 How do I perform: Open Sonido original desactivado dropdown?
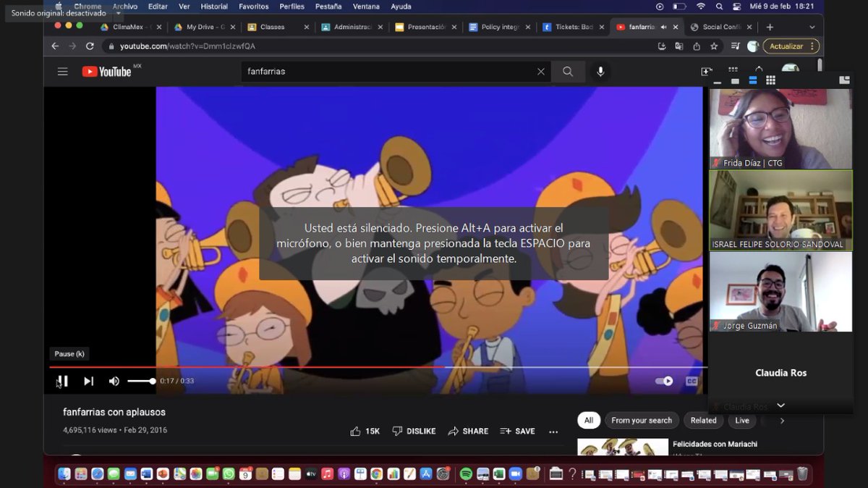[x=119, y=13]
